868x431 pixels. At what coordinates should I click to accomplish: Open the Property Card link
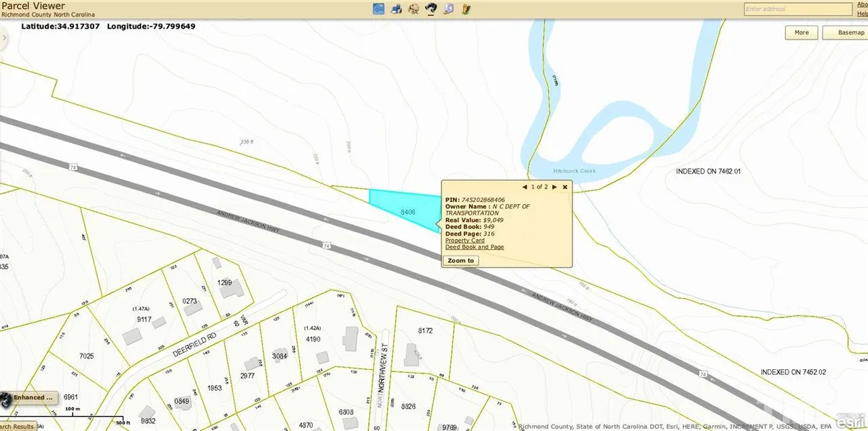point(465,241)
